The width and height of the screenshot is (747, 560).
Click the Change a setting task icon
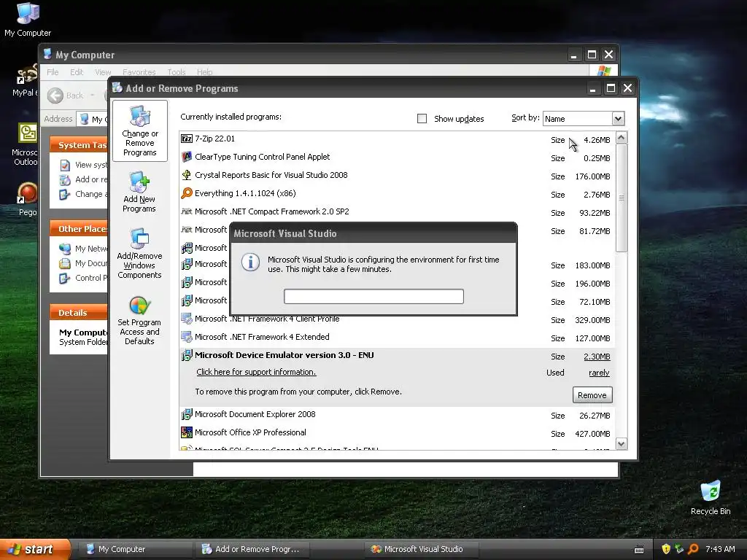pos(65,194)
